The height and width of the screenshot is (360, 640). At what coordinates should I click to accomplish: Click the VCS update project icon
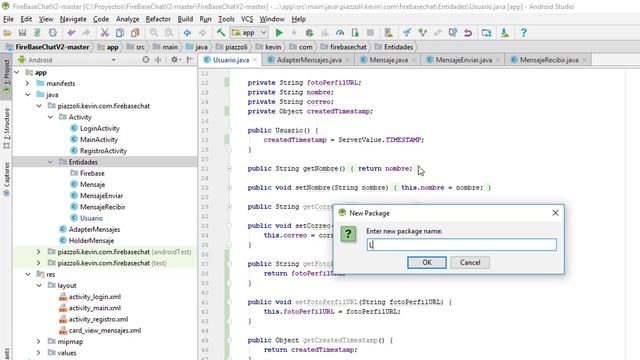407,33
